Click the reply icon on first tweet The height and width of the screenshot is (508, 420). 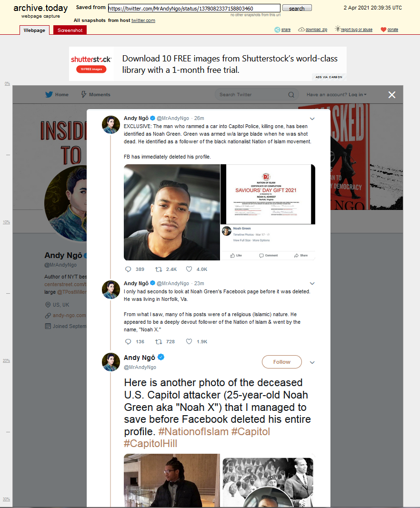coord(129,269)
